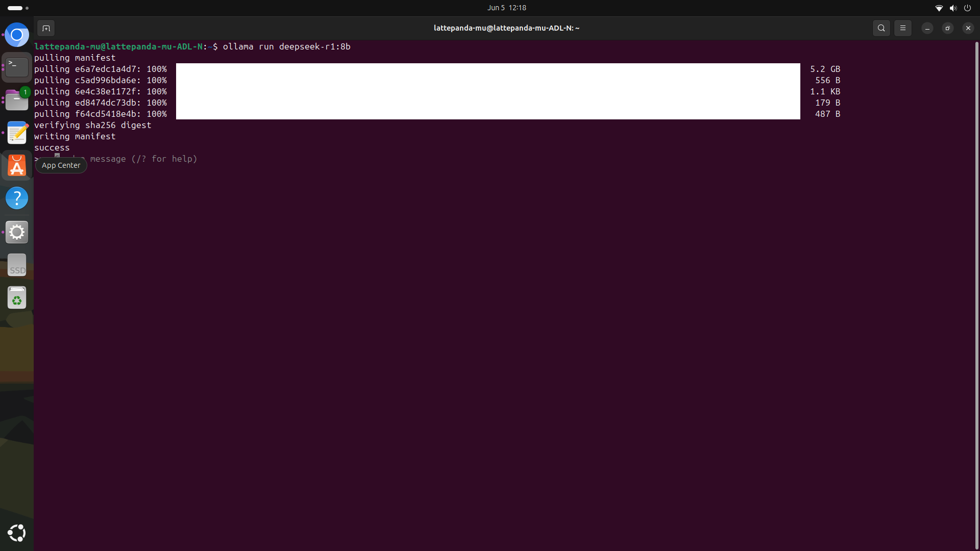The width and height of the screenshot is (980, 551).
Task: Click the '179 B' size value
Action: [827, 103]
